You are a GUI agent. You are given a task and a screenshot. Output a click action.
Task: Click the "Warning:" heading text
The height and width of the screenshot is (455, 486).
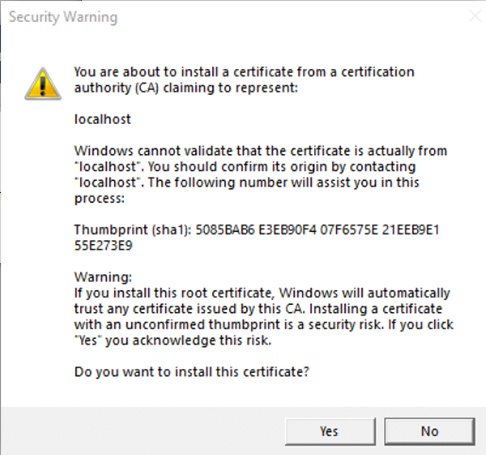(x=103, y=277)
